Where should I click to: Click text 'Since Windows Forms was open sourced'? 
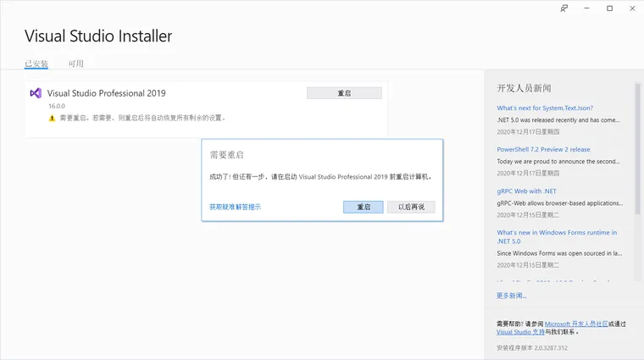click(x=559, y=253)
